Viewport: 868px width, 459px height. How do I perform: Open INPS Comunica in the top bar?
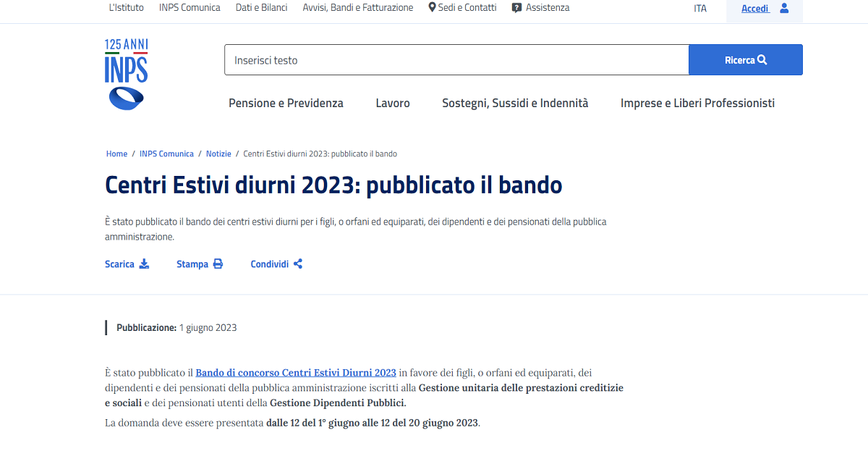[x=190, y=7]
